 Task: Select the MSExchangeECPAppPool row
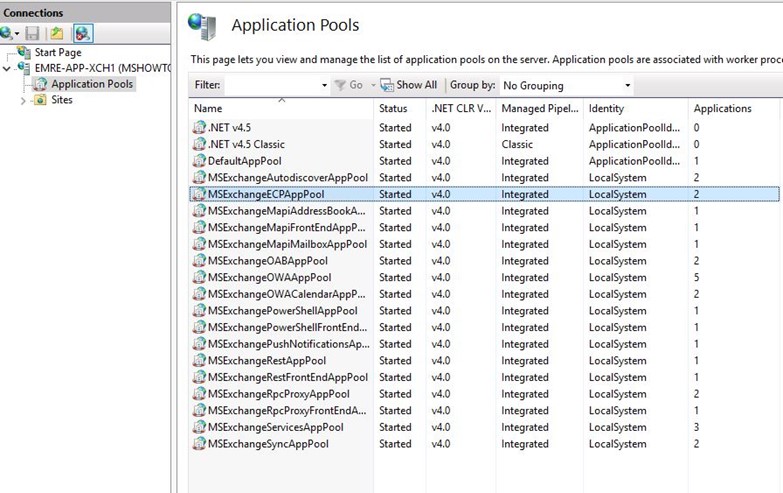484,194
